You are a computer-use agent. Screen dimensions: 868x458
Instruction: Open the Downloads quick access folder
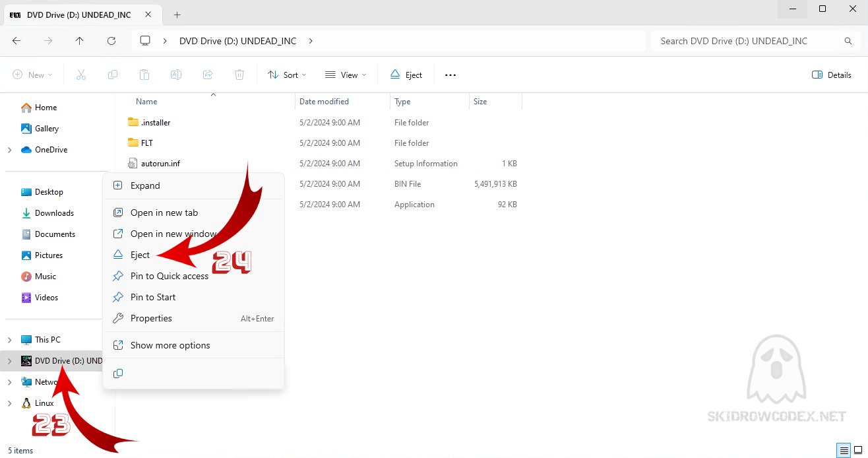click(47, 213)
